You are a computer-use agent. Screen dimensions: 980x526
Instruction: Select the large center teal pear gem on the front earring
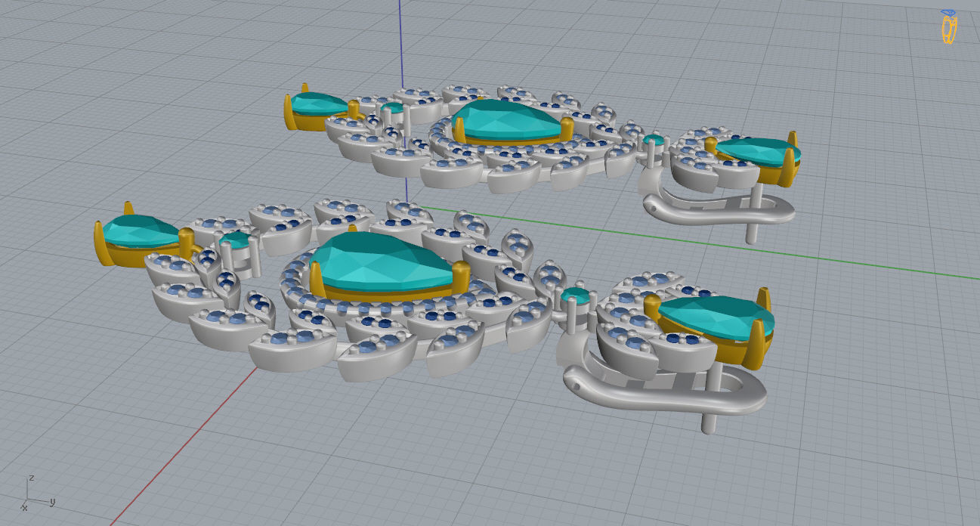click(382, 262)
